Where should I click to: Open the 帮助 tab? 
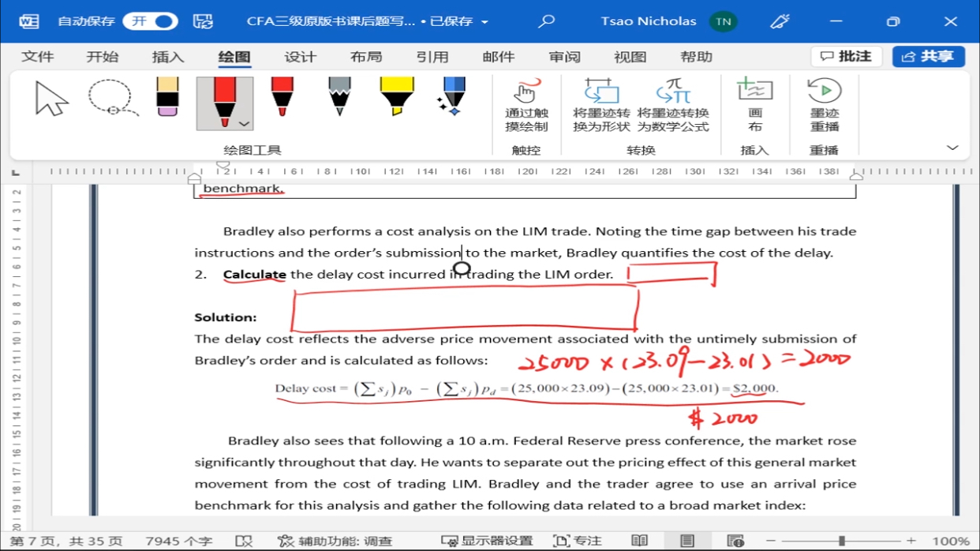coord(697,57)
